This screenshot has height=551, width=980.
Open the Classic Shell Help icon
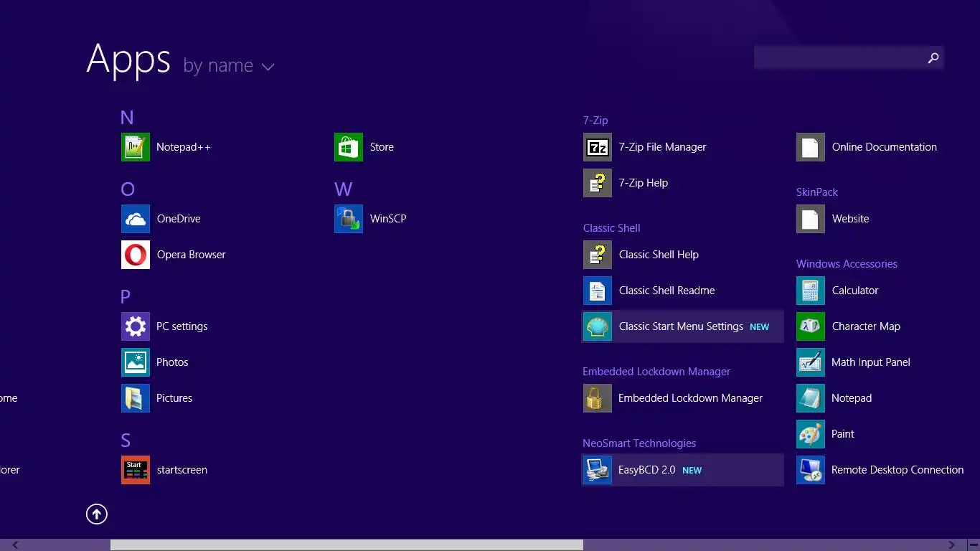[598, 255]
